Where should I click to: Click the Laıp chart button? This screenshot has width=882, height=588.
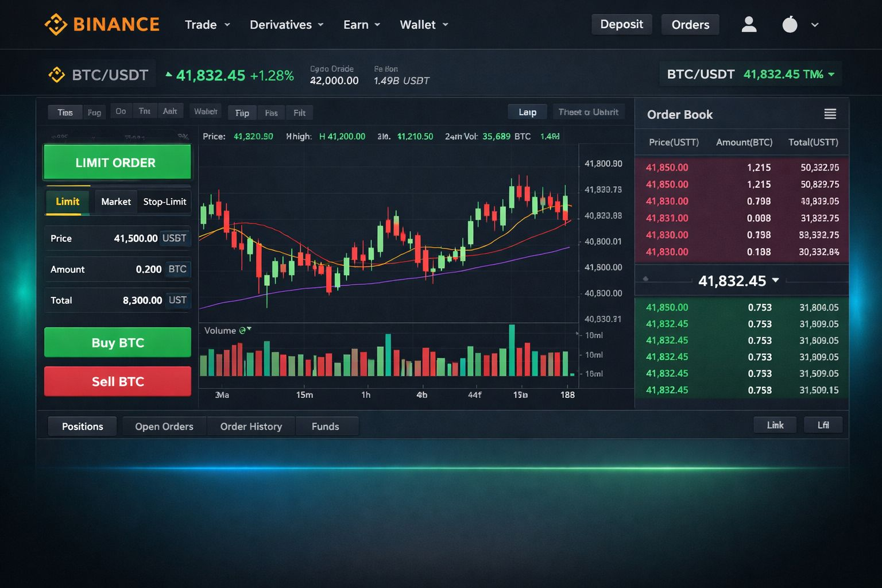528,112
